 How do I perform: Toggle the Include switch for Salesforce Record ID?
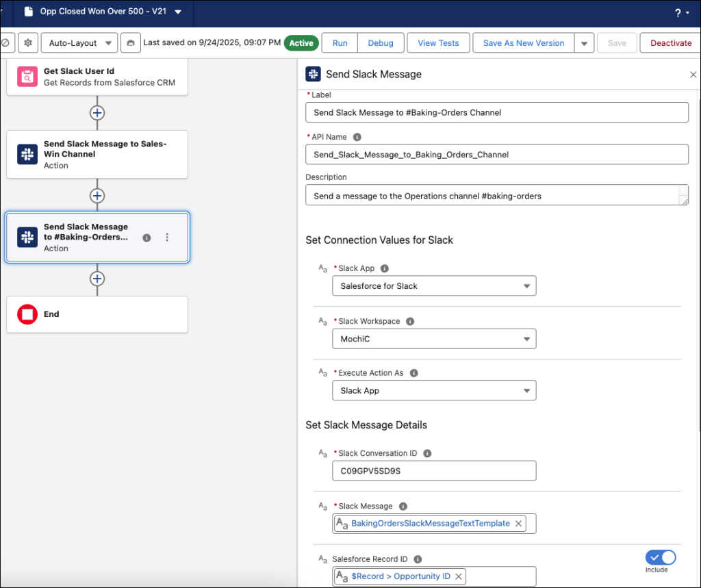660,557
